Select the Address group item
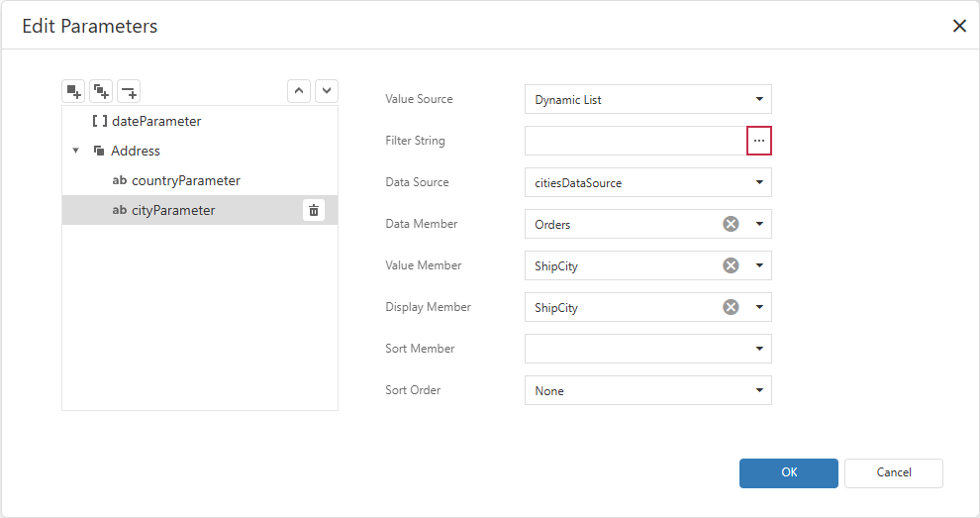The image size is (980, 518). (x=200, y=151)
